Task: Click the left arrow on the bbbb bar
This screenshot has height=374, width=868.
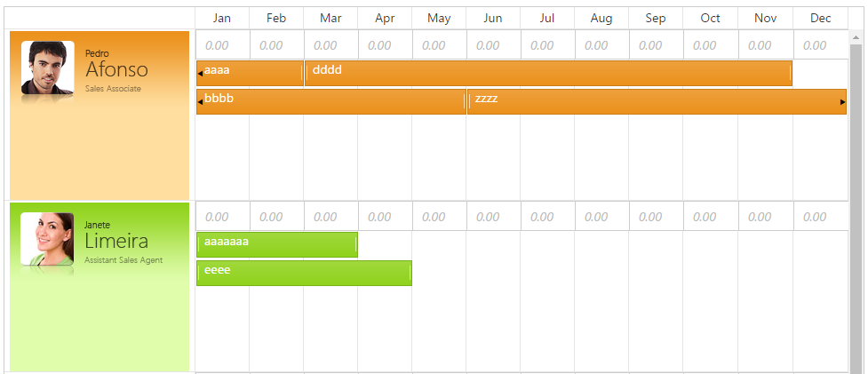Action: 200,102
